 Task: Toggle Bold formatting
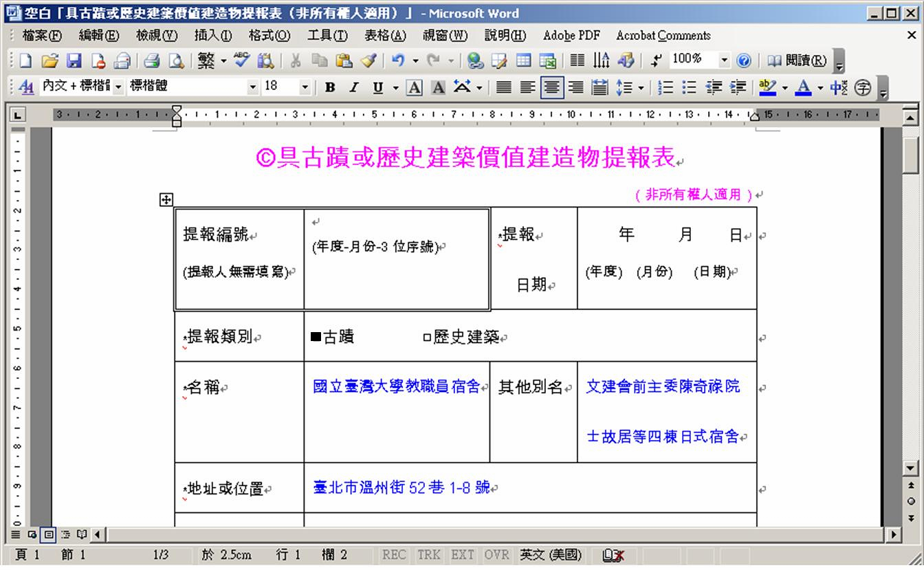click(330, 87)
